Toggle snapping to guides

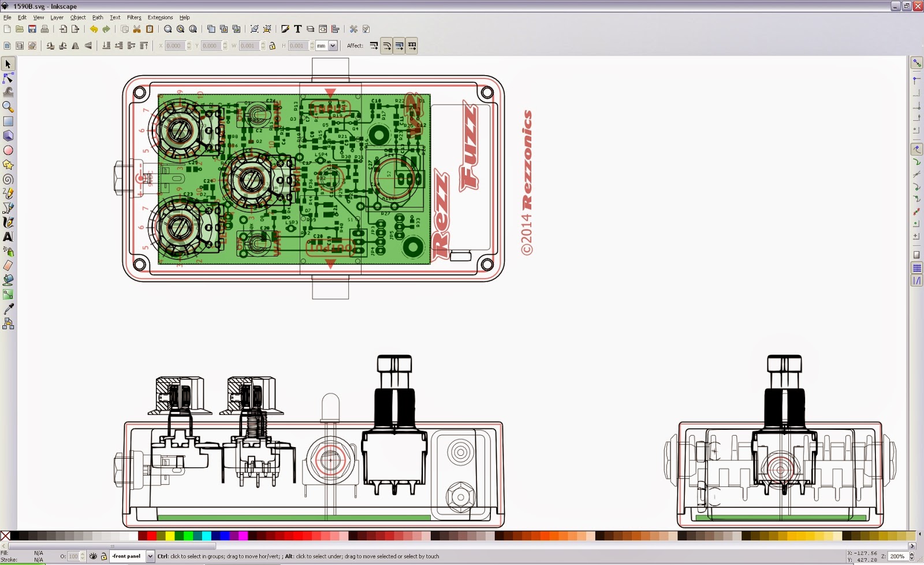click(916, 281)
